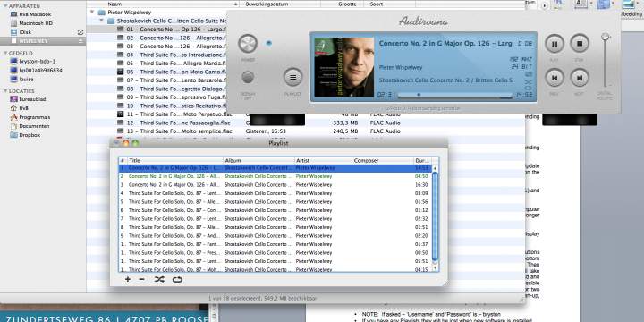Viewport: 644px width, 322px height.
Task: Collapse the Pieter Wispelwey folder in Finder
Action: point(91,13)
